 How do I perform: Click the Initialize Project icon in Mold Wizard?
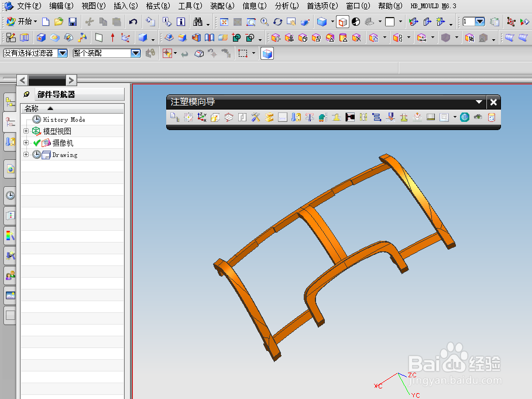[175, 118]
